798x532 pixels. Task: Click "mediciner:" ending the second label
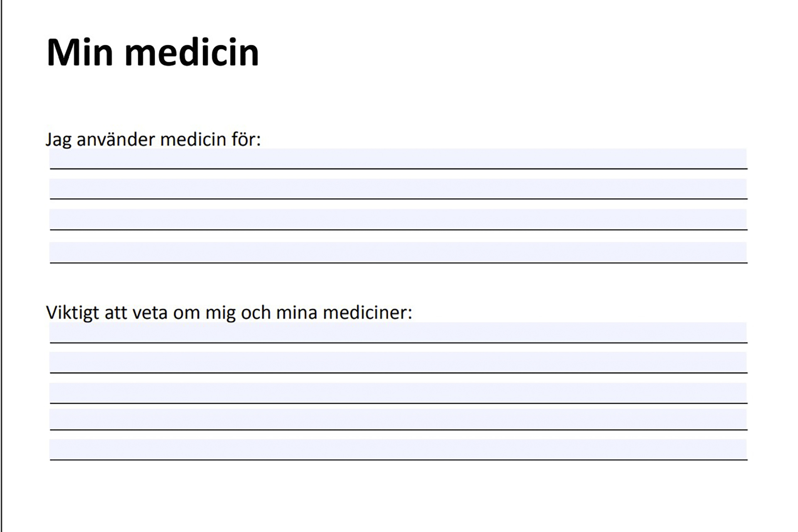point(367,313)
